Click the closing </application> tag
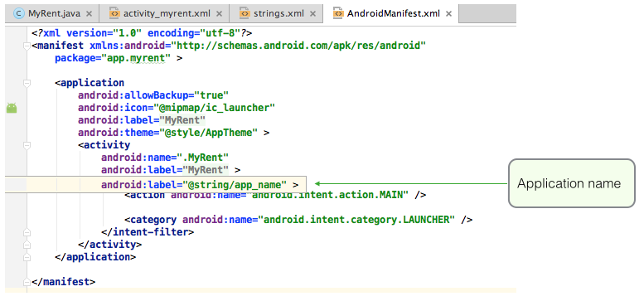 point(95,257)
